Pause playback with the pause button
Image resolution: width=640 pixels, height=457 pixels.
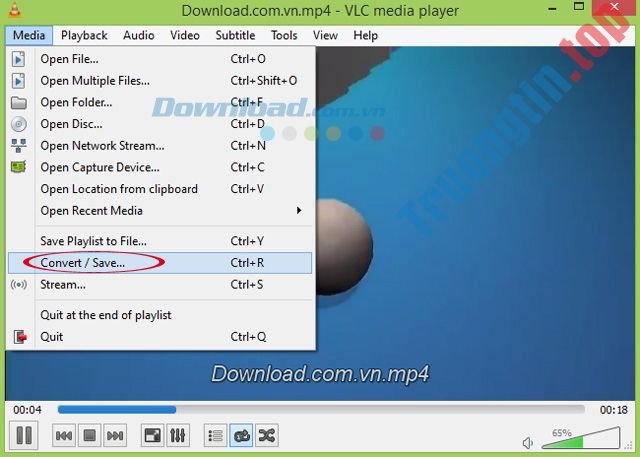(x=24, y=435)
